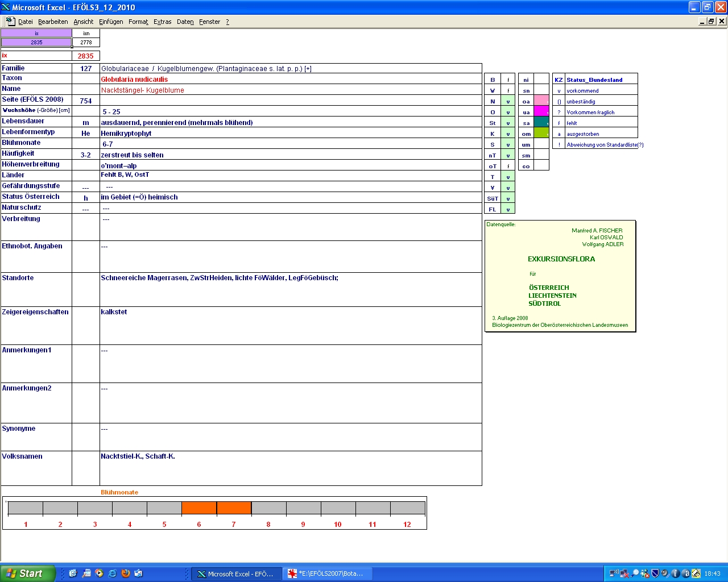The image size is (728, 582).
Task: Open the Ansicht menu
Action: (x=83, y=22)
